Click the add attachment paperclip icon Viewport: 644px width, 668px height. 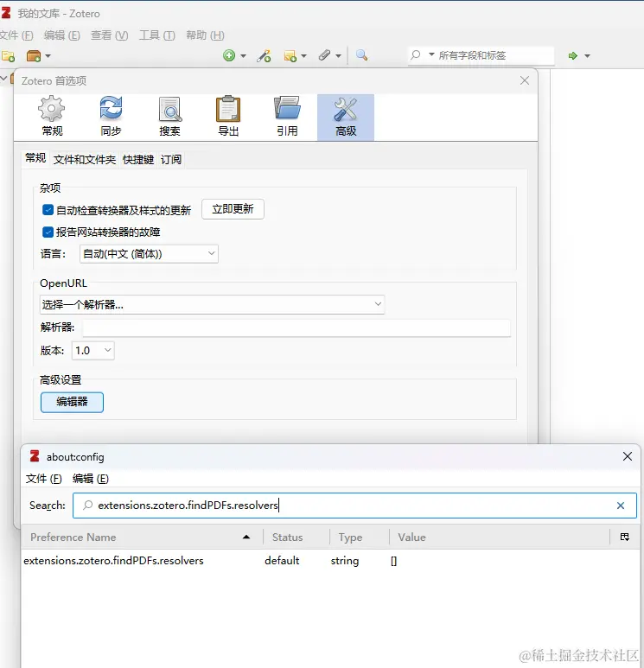[x=325, y=55]
